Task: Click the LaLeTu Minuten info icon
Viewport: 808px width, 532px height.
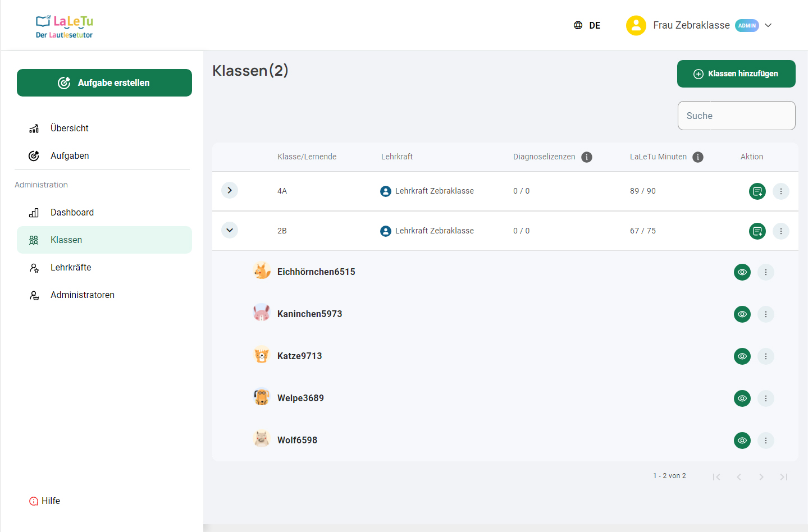Action: click(697, 157)
